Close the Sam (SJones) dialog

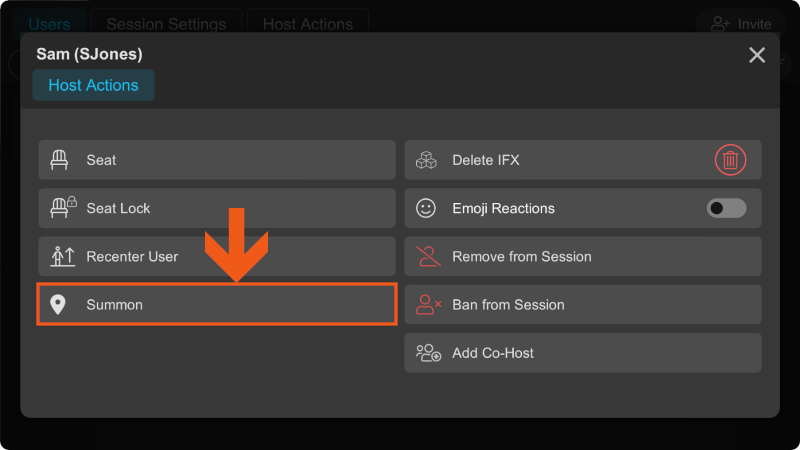(757, 55)
